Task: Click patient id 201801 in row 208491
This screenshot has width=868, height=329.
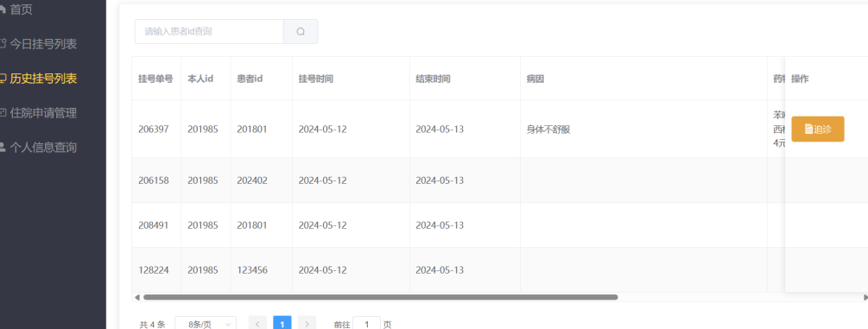Action: coord(252,225)
